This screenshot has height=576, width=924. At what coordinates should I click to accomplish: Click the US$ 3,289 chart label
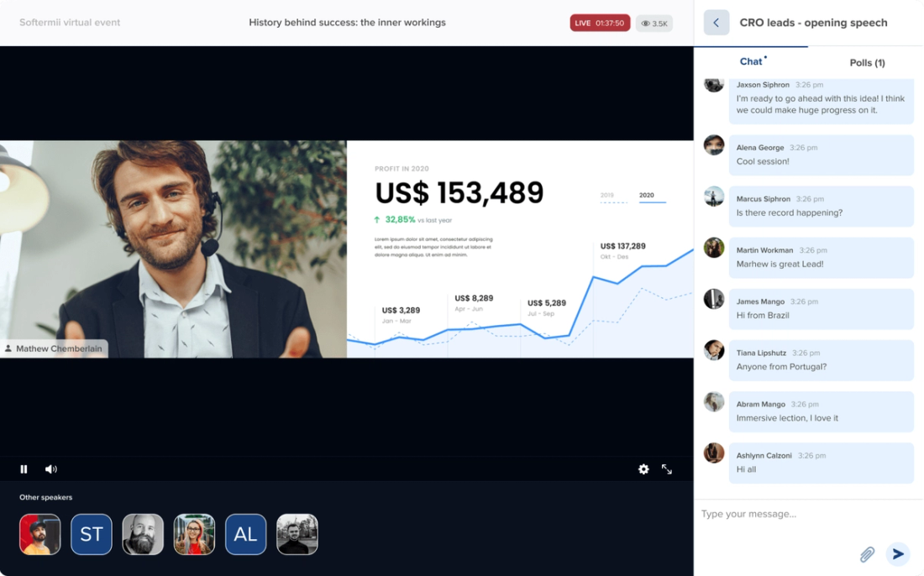pos(401,311)
